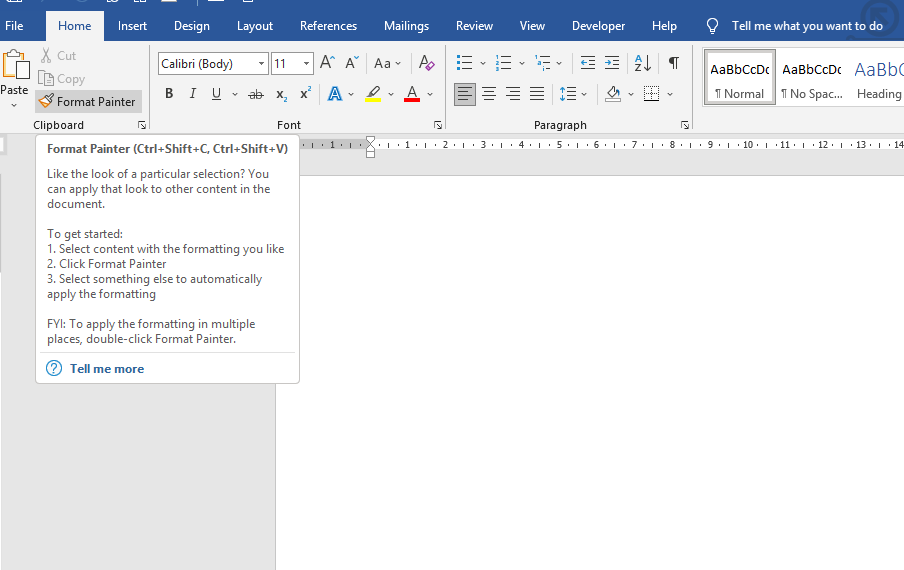The image size is (904, 570).
Task: Apply borders with the borders icon
Action: click(x=651, y=94)
